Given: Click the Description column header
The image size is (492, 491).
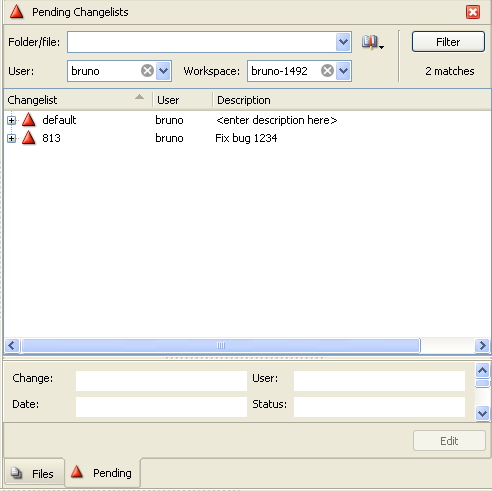Looking at the screenshot, I should tap(351, 100).
